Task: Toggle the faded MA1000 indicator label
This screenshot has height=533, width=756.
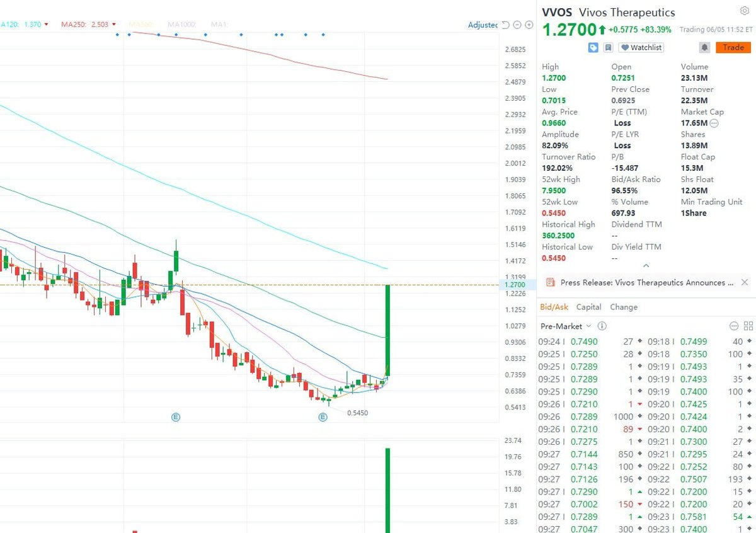Action: pos(182,25)
